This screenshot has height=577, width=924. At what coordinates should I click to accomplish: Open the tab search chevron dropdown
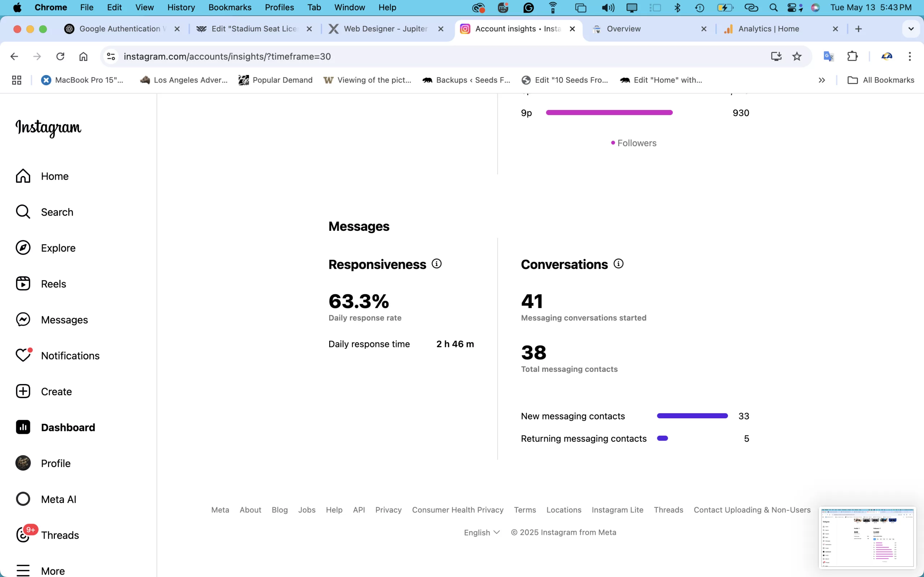[911, 29]
